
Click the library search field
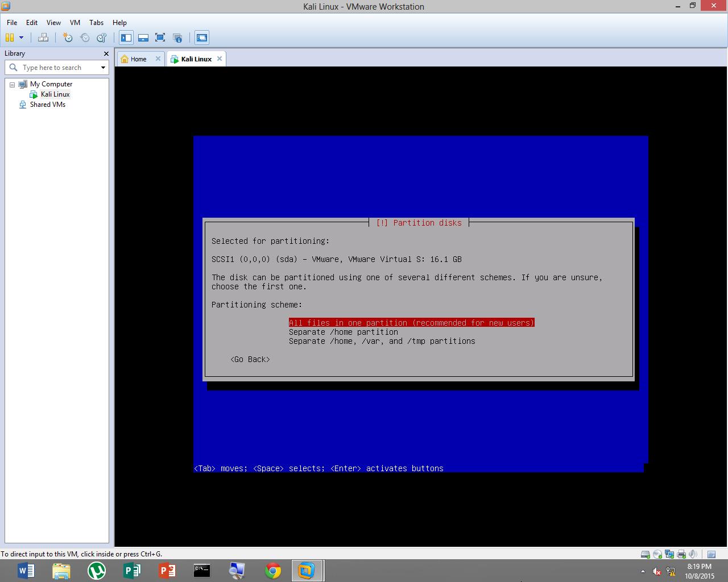point(57,68)
